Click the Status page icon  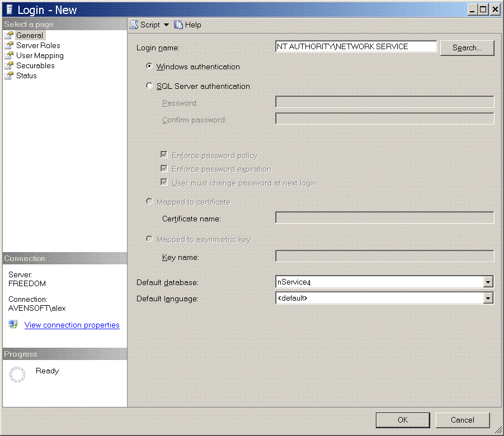pos(9,75)
